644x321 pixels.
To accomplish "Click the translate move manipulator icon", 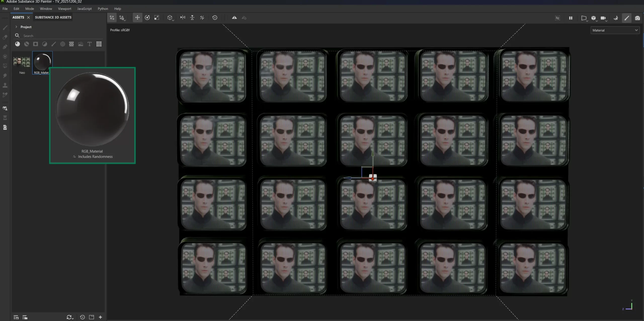I will pyautogui.click(x=137, y=18).
